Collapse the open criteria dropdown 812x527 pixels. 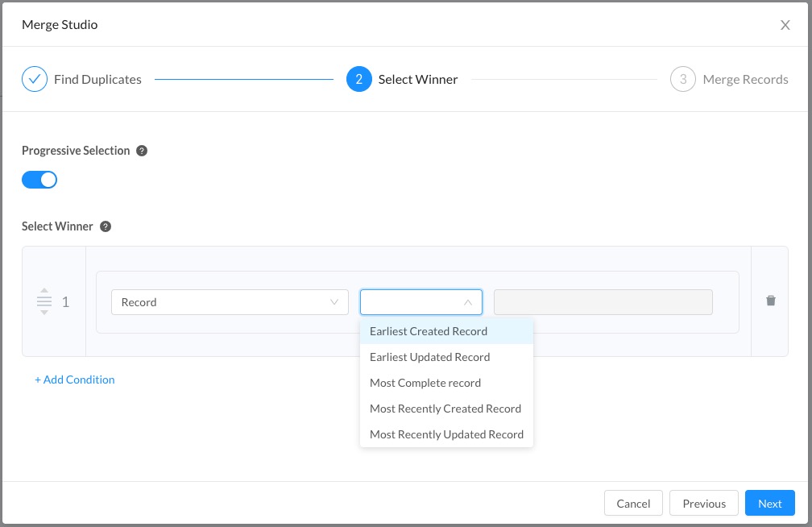click(x=421, y=302)
